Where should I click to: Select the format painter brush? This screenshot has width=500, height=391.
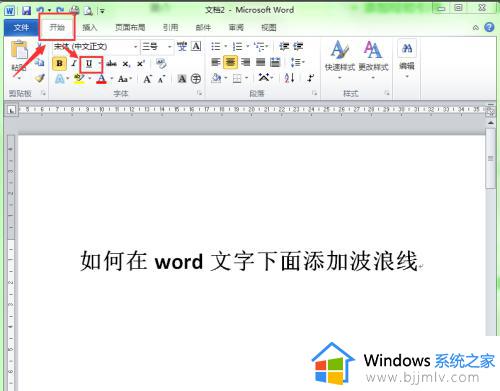pyautogui.click(x=40, y=79)
